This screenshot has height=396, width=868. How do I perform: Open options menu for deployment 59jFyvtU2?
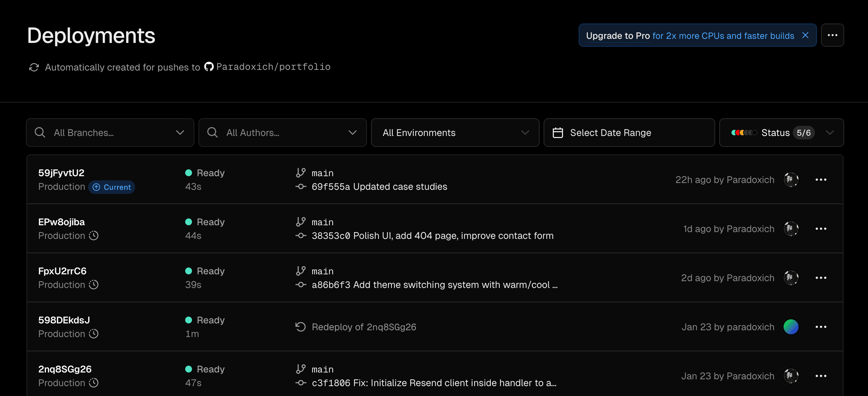821,180
